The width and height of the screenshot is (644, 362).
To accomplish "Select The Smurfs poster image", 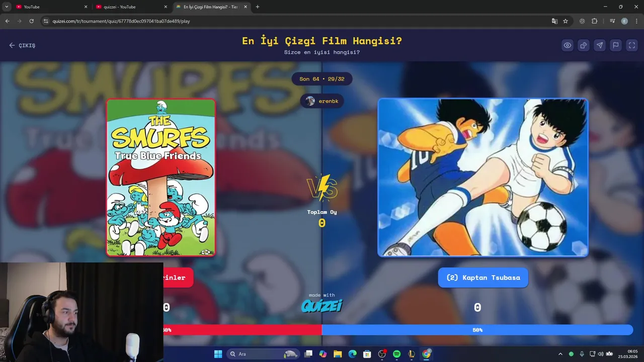I will click(161, 177).
